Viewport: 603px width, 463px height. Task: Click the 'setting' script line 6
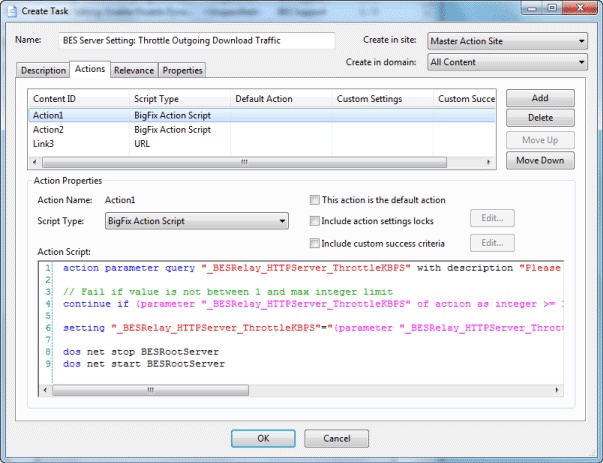313,328
